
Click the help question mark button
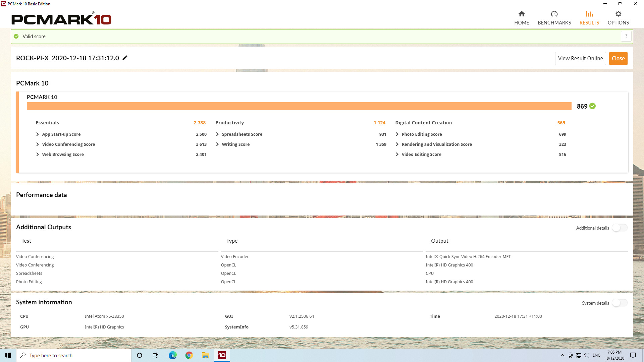point(626,36)
